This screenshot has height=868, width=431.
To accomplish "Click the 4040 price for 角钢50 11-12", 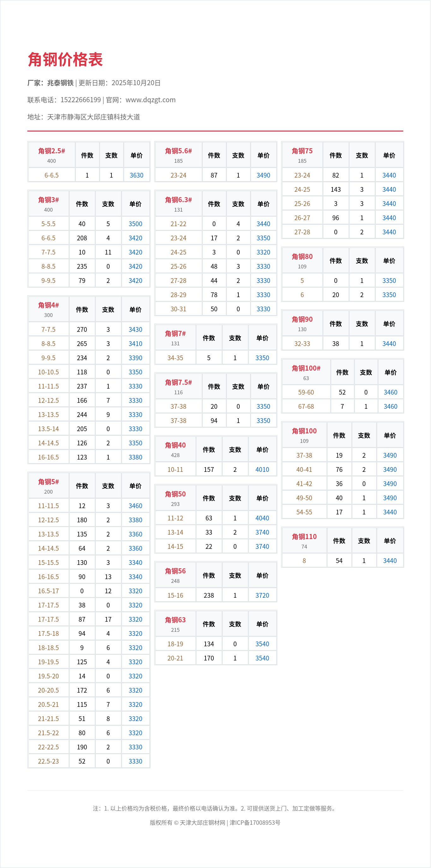I will (x=262, y=518).
